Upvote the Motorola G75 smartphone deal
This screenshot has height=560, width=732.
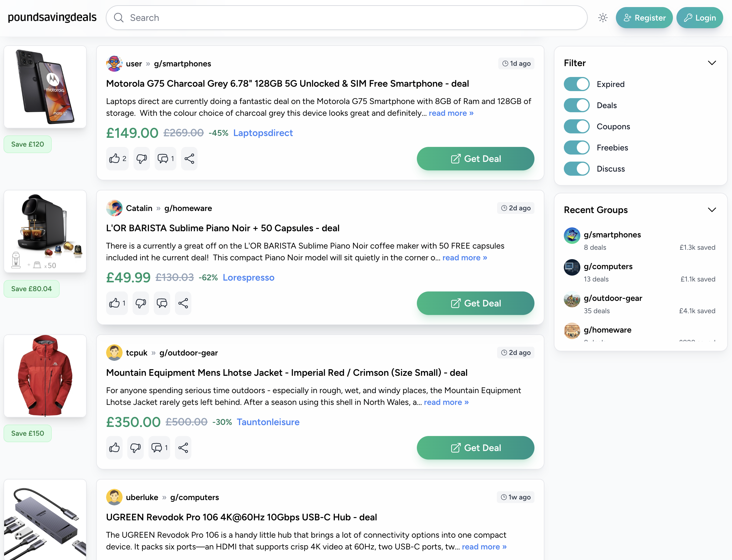tap(117, 159)
